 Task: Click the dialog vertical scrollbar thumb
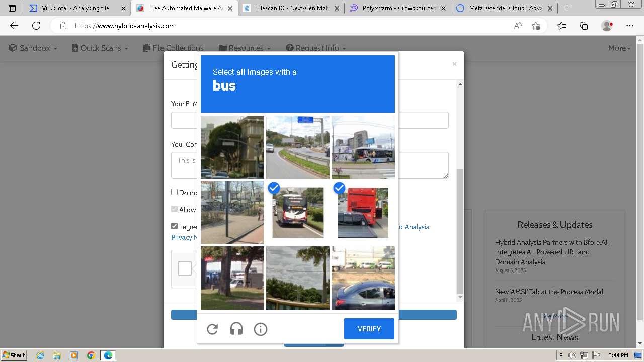[x=460, y=230]
